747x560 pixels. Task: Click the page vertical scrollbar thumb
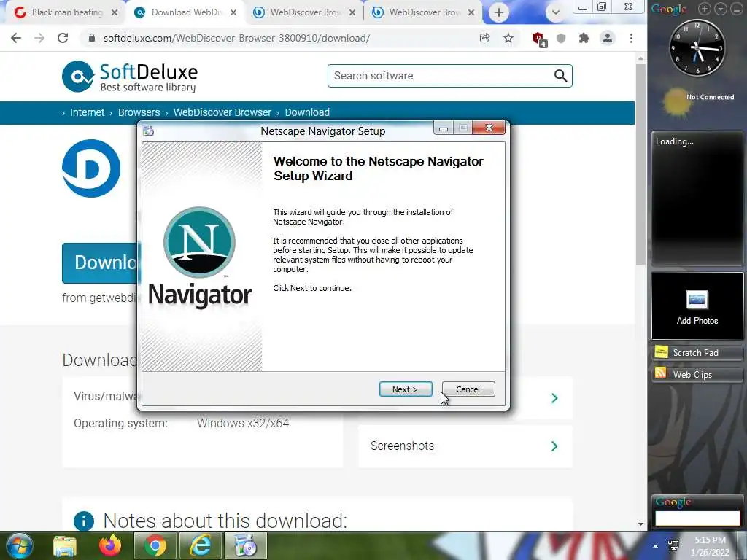click(x=640, y=164)
